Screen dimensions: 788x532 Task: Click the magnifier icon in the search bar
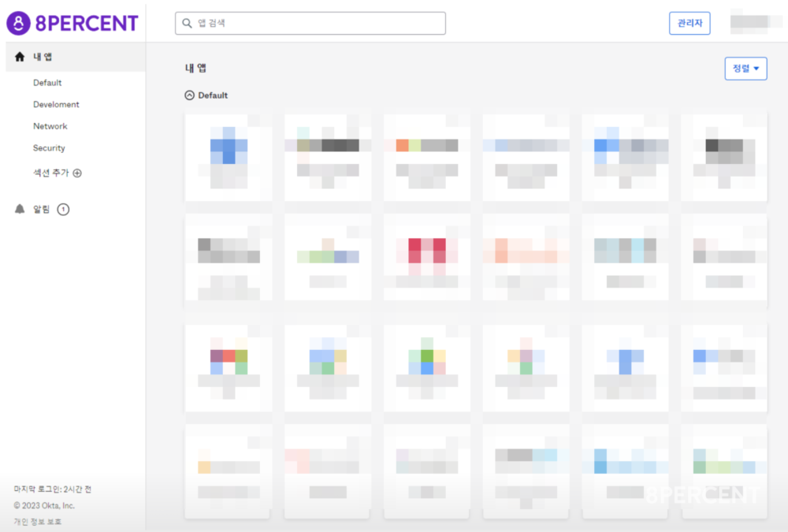coord(188,24)
